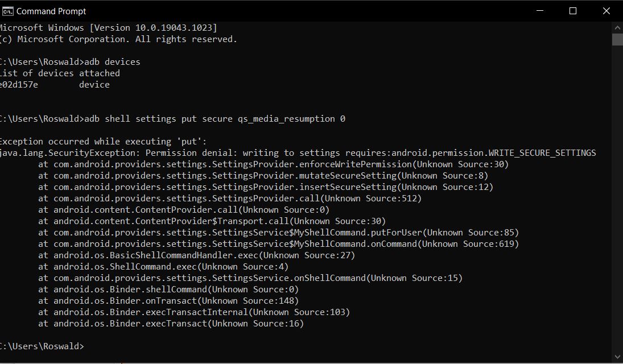623x364 pixels.
Task: Click the qs_media_resumption command line
Action: (172, 119)
